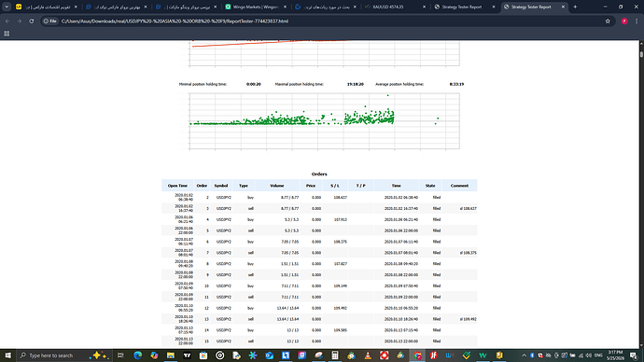Click the Price column header
This screenshot has height=362, width=644.
pos(311,186)
